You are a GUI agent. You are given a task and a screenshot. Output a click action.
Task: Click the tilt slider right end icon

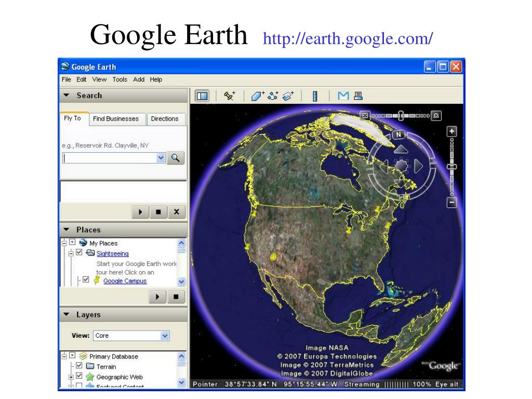[436, 115]
